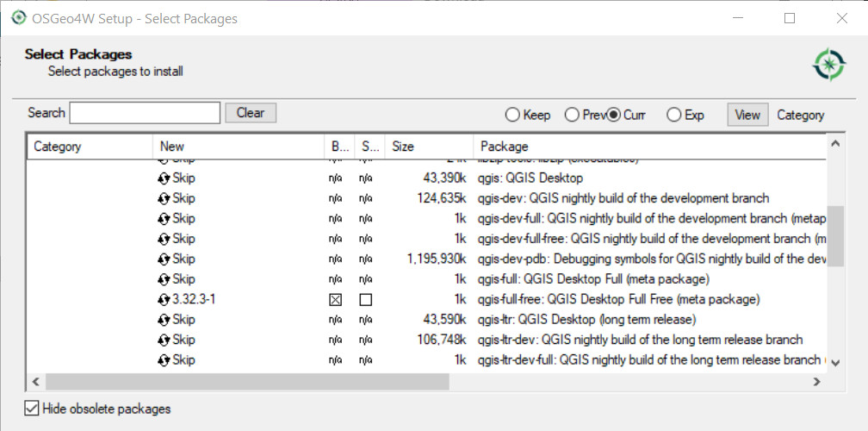Click Skip text in qgis-dev-pdb row
Viewport: 868px width, 431px height.
(x=183, y=259)
